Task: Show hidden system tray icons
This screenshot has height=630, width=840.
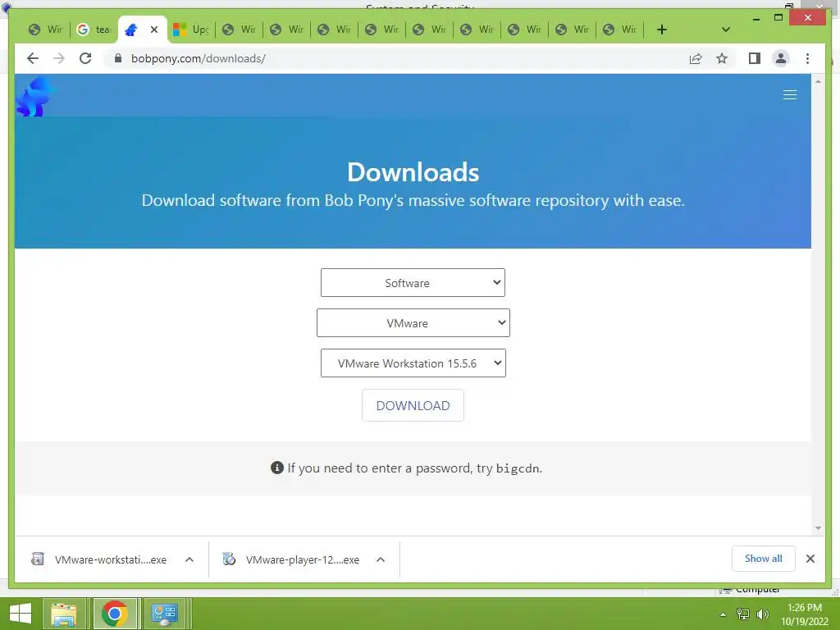Action: click(723, 614)
